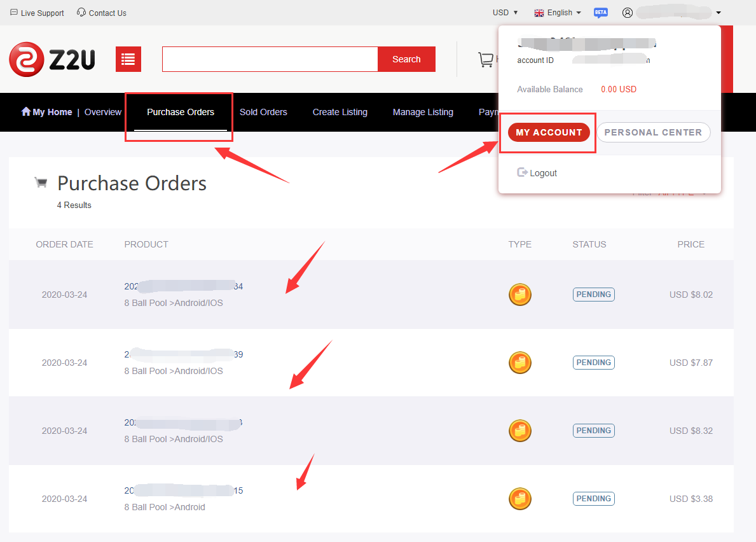Click the 'USD $7.87' price
The width and height of the screenshot is (756, 542).
pyautogui.click(x=691, y=363)
